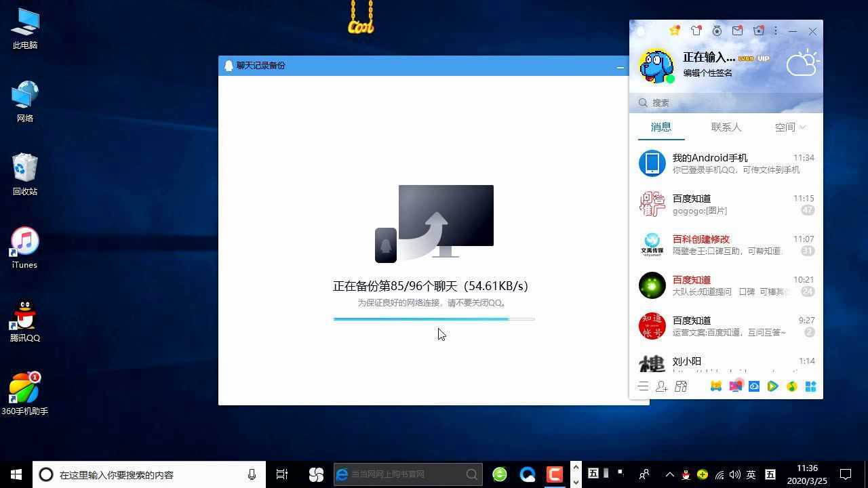This screenshot has height=488, width=868.
Task: Select the 此电脑 desktop icon
Action: (x=25, y=29)
